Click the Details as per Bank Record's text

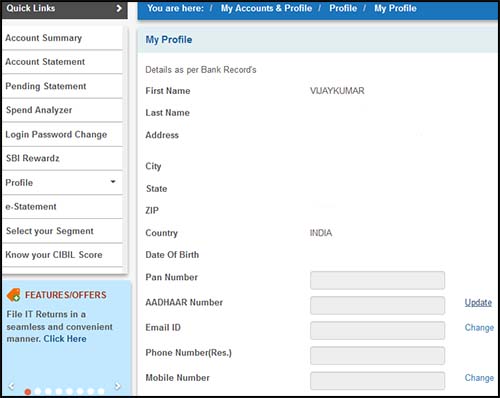201,70
